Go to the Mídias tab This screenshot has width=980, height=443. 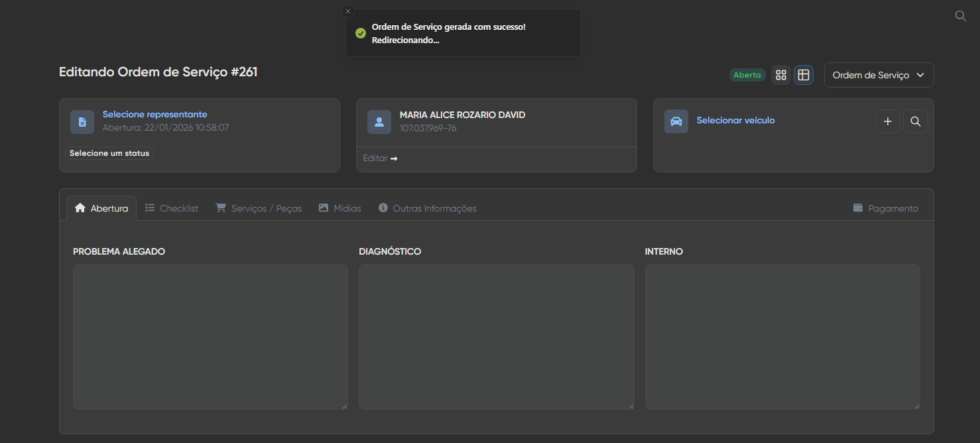pyautogui.click(x=339, y=208)
